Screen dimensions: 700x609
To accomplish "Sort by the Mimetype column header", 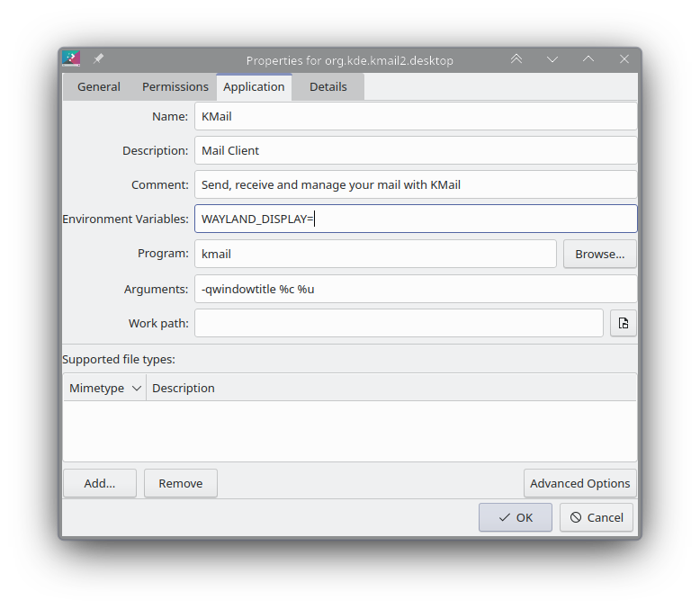I will (x=104, y=388).
